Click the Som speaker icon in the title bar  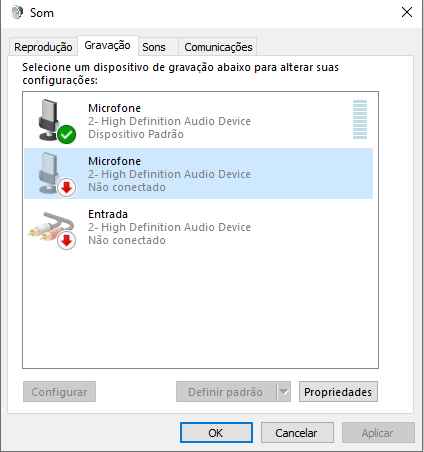(x=16, y=13)
